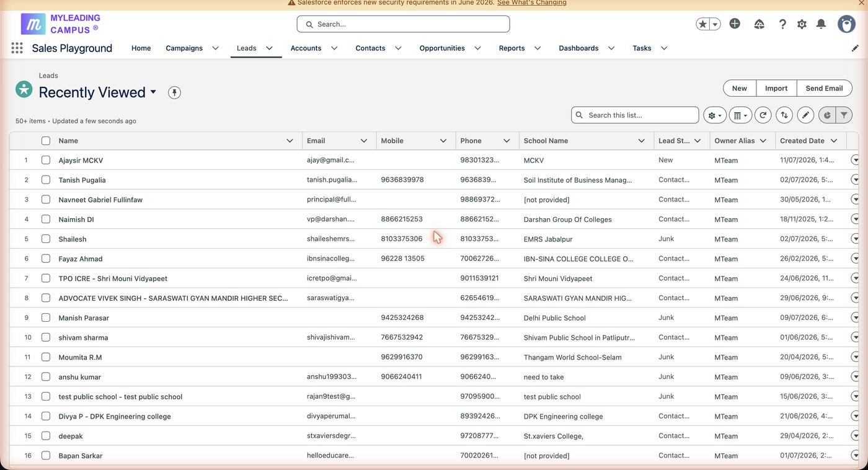Click the Mobile column header
The width and height of the screenshot is (868, 470).
click(x=392, y=141)
